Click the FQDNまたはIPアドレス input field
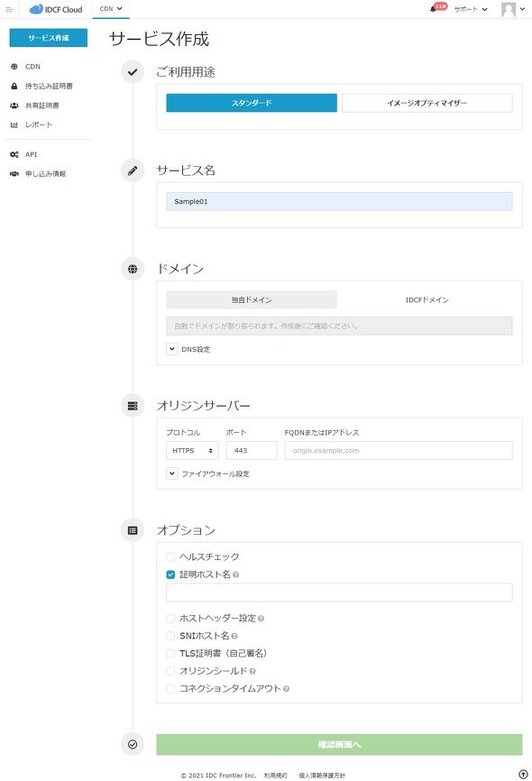 [x=399, y=450]
